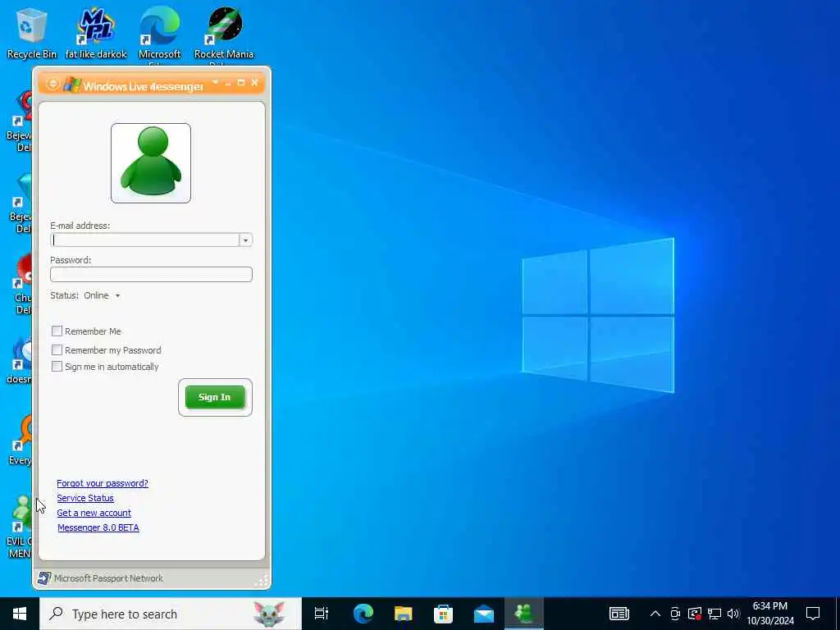
Task: Minimize the Windows Live Messenger window
Action: pos(228,83)
